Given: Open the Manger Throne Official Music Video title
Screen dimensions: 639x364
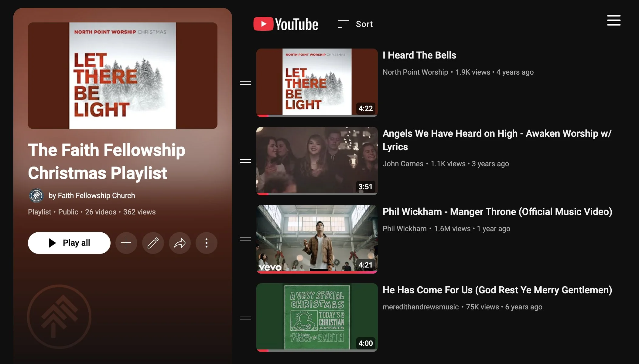Looking at the screenshot, I should (x=497, y=211).
